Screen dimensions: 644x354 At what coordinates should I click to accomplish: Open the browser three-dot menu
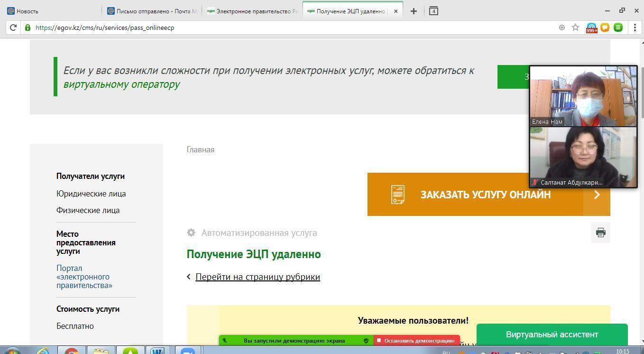635,28
